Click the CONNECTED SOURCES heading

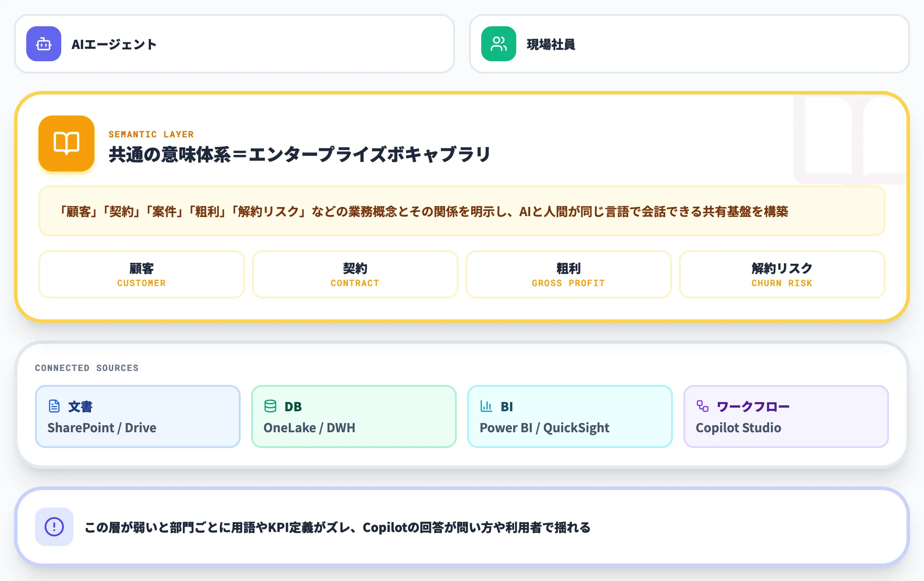tap(87, 368)
